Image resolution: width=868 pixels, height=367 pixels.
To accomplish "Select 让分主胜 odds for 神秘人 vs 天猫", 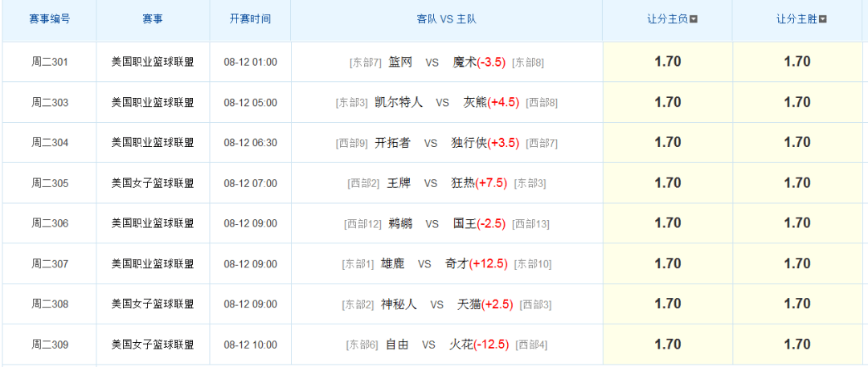I will (x=796, y=304).
